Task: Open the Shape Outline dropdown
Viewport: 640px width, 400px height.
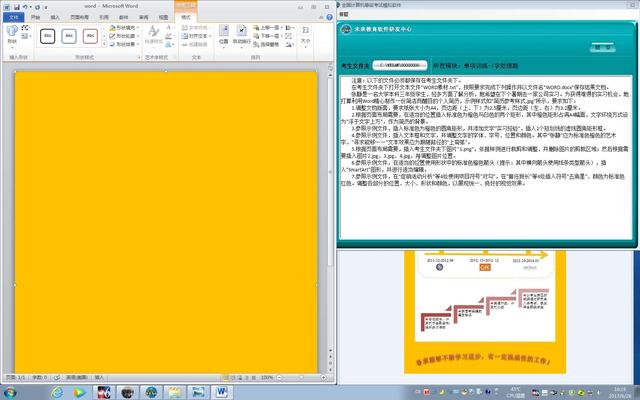Action: [124, 36]
